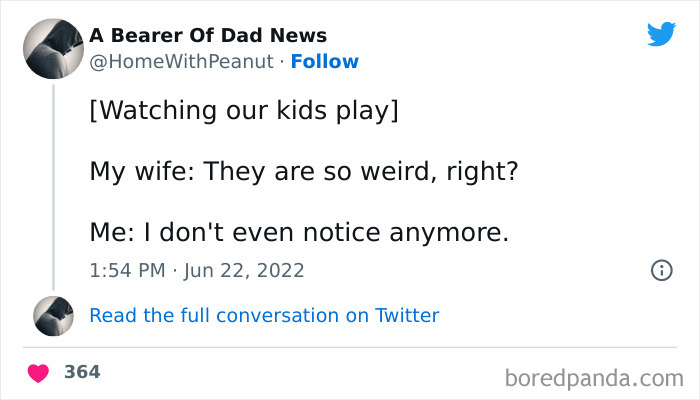This screenshot has height=400, width=700.
Task: Open the A Bearer Of Dad News profile name
Action: (x=208, y=36)
